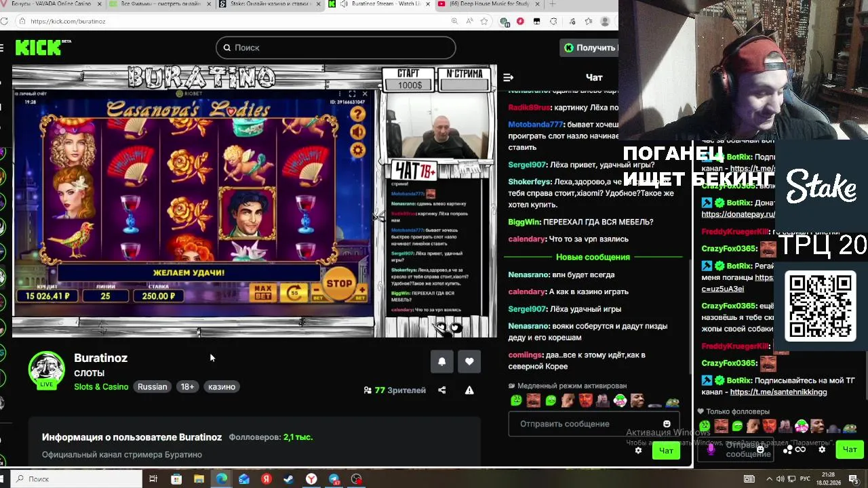Open the Kick sidebar hamburger menu
This screenshot has width=868, height=488.
tap(2, 47)
